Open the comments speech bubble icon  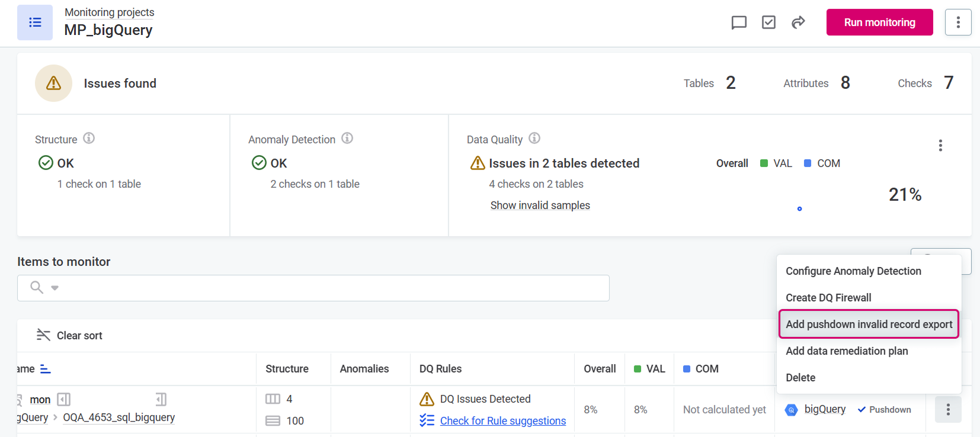click(739, 23)
